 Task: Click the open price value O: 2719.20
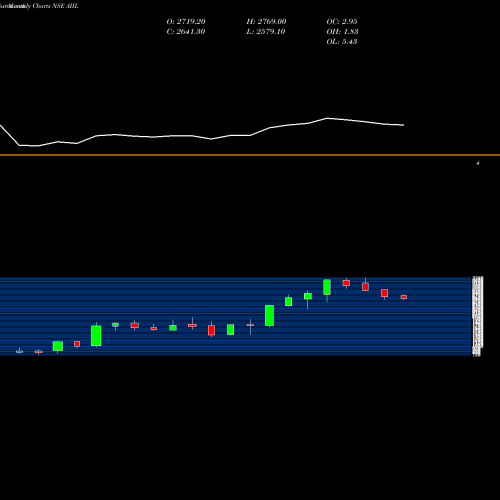click(186, 22)
